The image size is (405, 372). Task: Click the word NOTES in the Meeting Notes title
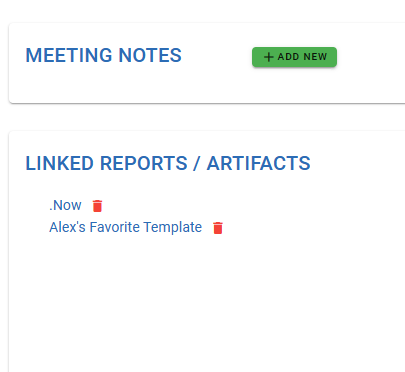pos(150,55)
